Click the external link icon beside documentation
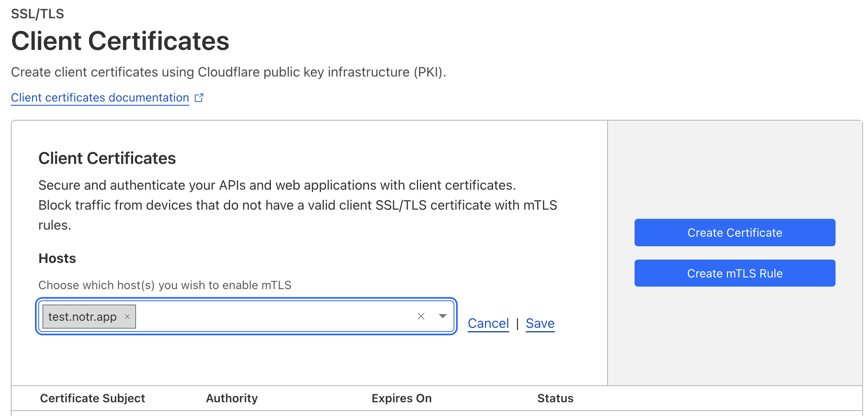 pos(199,98)
